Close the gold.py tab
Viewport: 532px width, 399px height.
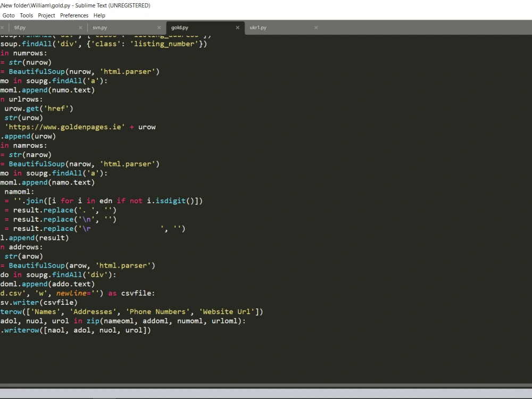point(237,28)
